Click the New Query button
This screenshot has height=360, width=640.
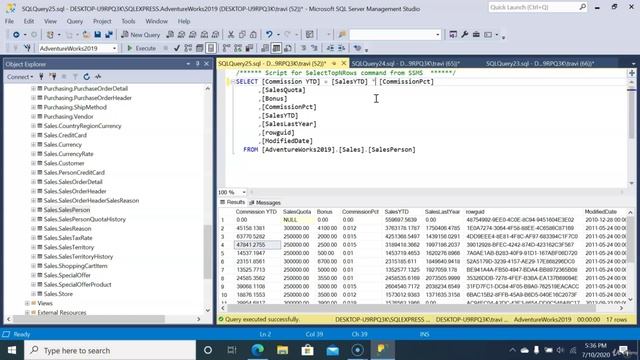[x=140, y=35]
